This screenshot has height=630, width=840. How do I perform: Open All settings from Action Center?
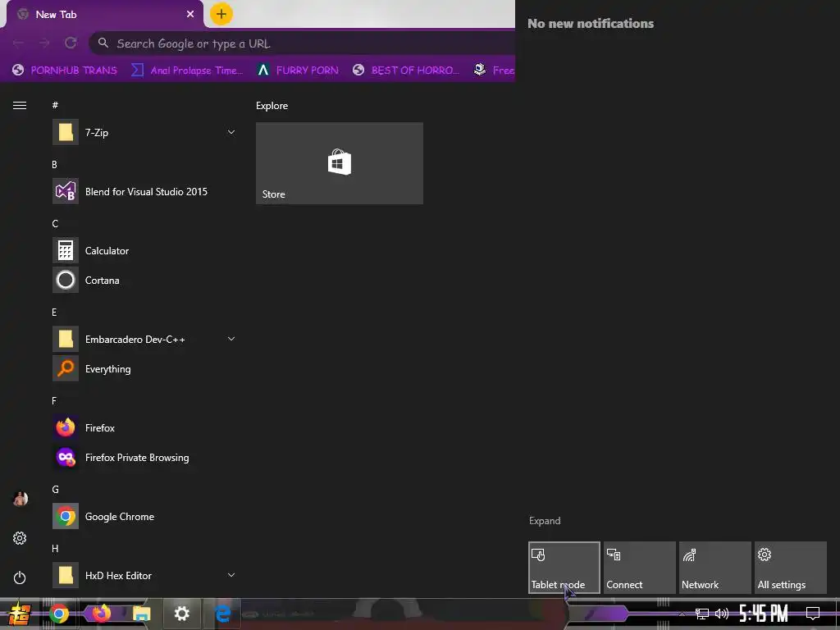point(791,568)
